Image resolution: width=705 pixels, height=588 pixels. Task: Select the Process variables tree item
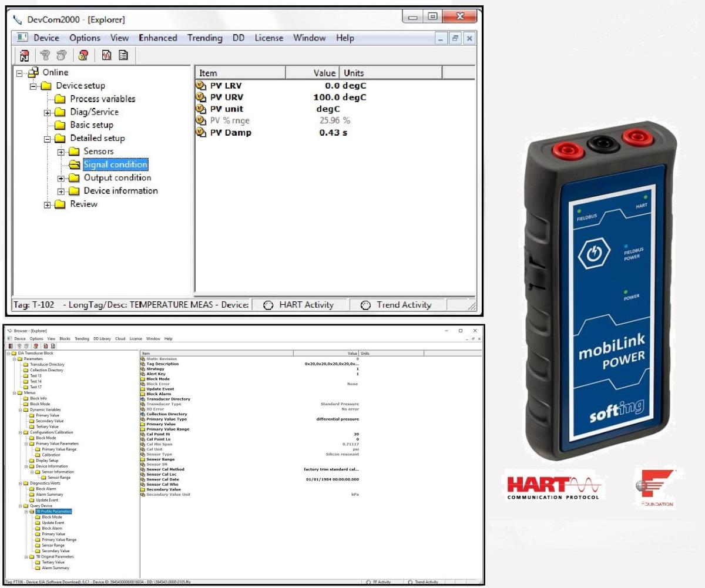click(103, 99)
